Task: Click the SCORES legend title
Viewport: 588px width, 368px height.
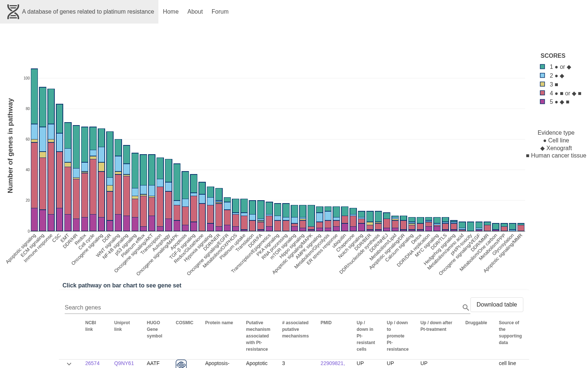Action: [x=553, y=56]
